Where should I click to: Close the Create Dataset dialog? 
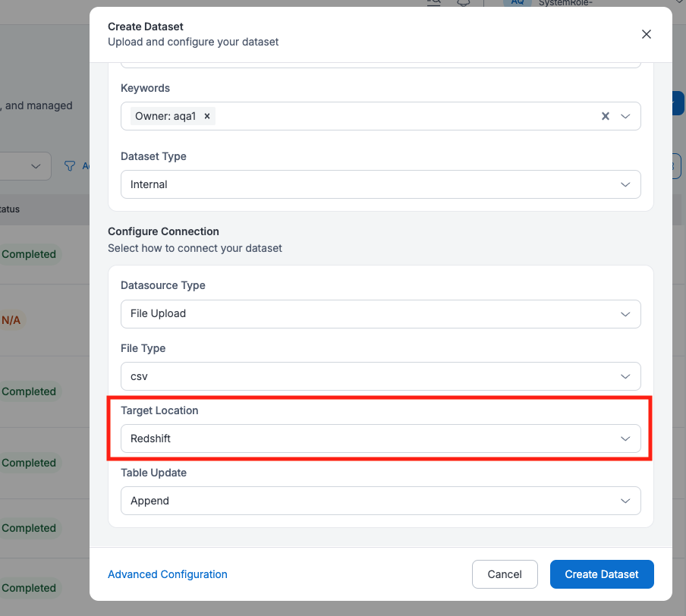pyautogui.click(x=646, y=34)
